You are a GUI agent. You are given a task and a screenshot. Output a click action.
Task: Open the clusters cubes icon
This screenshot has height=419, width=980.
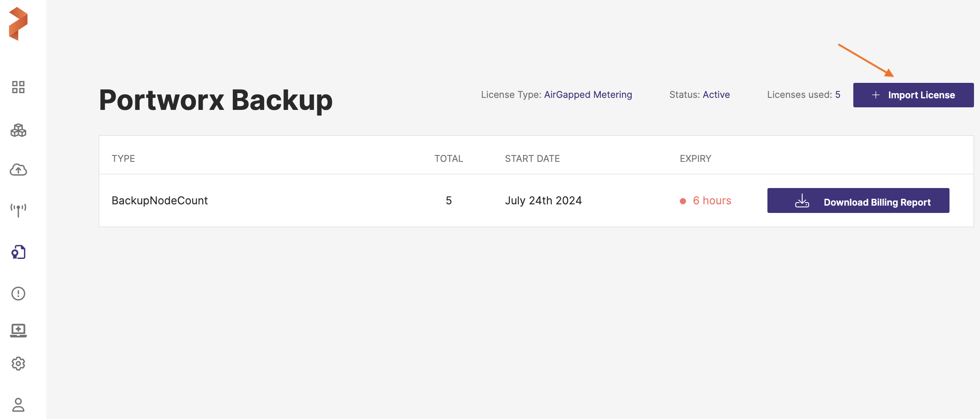tap(18, 130)
